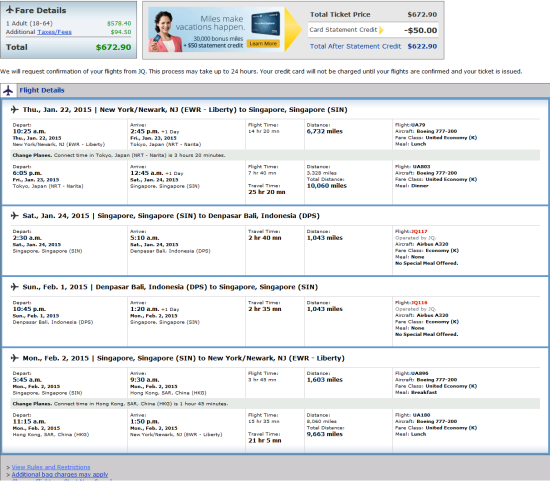The width and height of the screenshot is (550, 481).
Task: Click the Tokyo Change Planes connection notice
Action: point(275,155)
